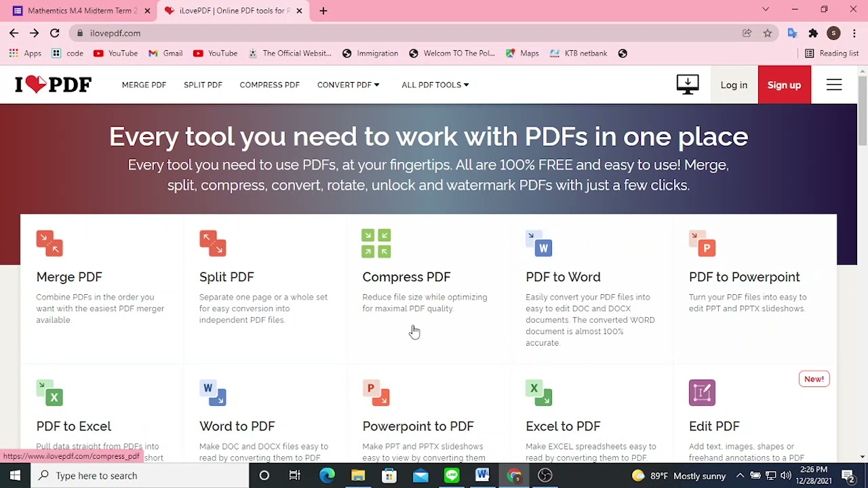
Task: Open the Compress PDF title link
Action: coord(406,277)
